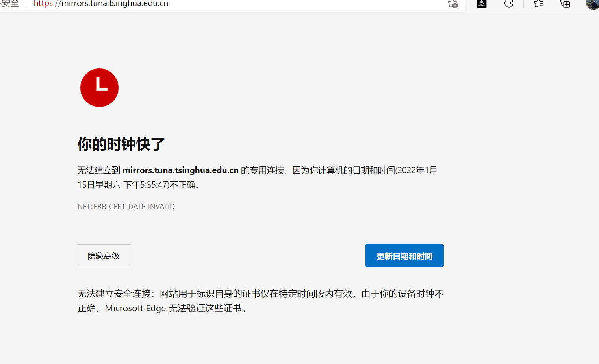Click the 隐藏高级 button

(x=104, y=255)
